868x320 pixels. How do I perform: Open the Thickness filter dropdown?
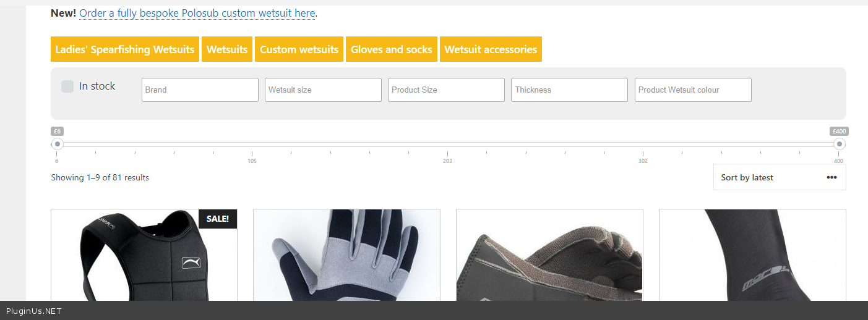[x=569, y=90]
